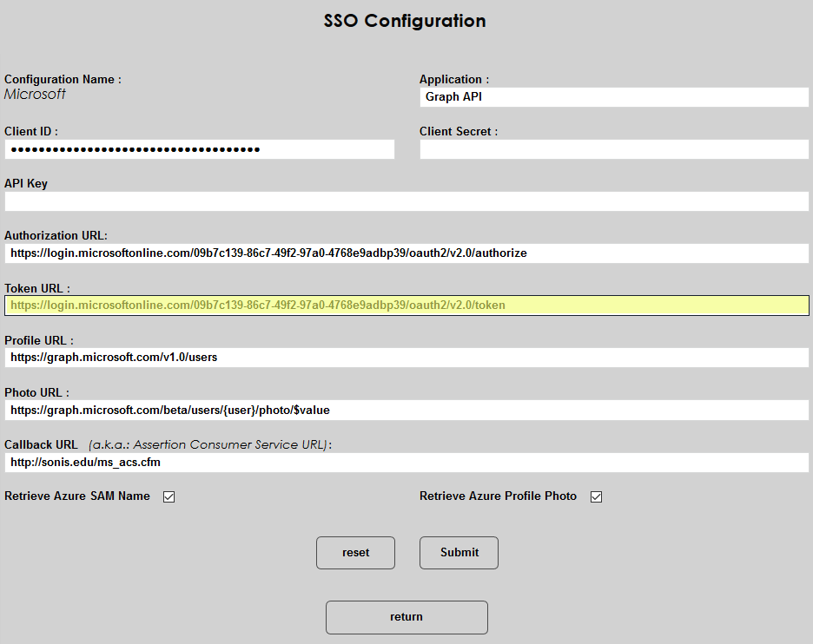Uncheck the Retrieve Azure SAM Name checkbox
The width and height of the screenshot is (813, 644).
[169, 497]
